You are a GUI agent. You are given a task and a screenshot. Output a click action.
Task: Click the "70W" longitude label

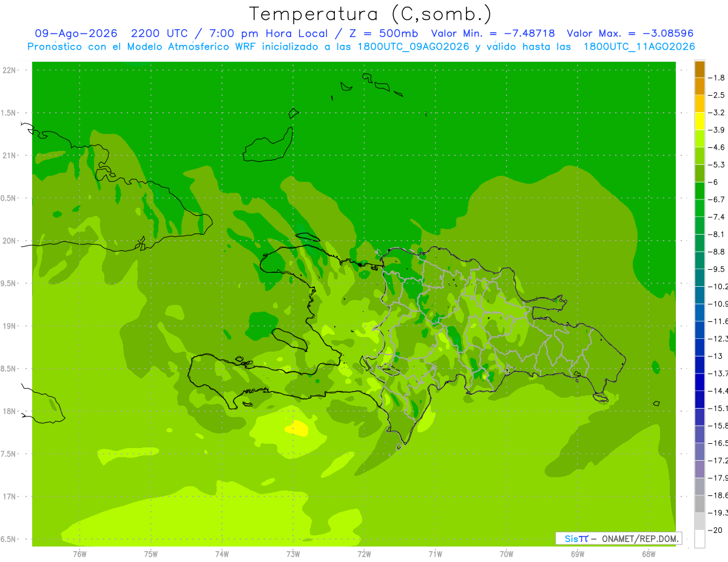click(x=507, y=554)
